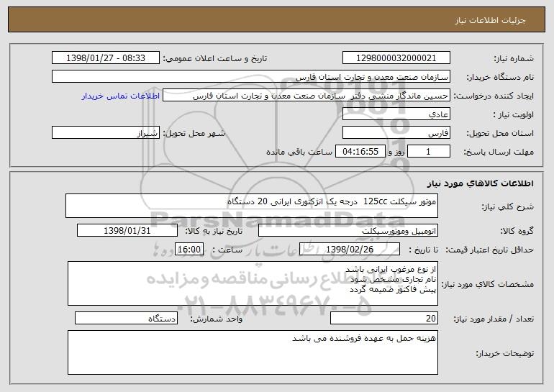The width and height of the screenshot is (554, 392).
Task: Click the unit of count field دستگاه
Action: click(126, 318)
